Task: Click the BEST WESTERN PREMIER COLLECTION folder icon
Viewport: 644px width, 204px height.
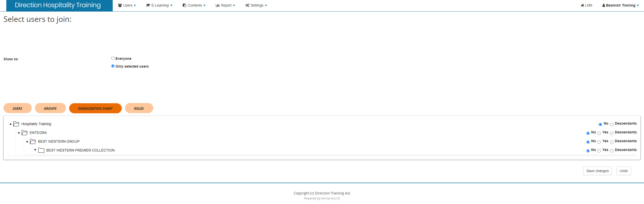Action: 41,150
